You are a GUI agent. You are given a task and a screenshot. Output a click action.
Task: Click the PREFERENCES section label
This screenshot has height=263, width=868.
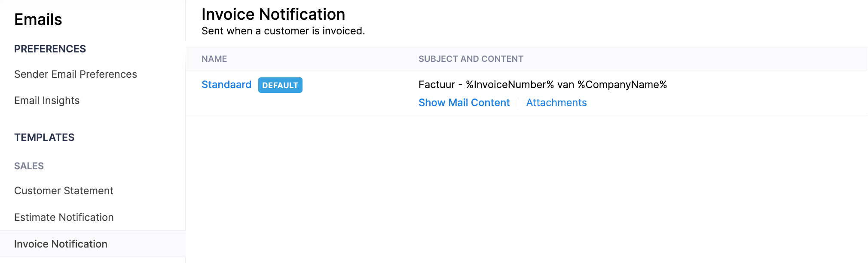[x=50, y=49]
